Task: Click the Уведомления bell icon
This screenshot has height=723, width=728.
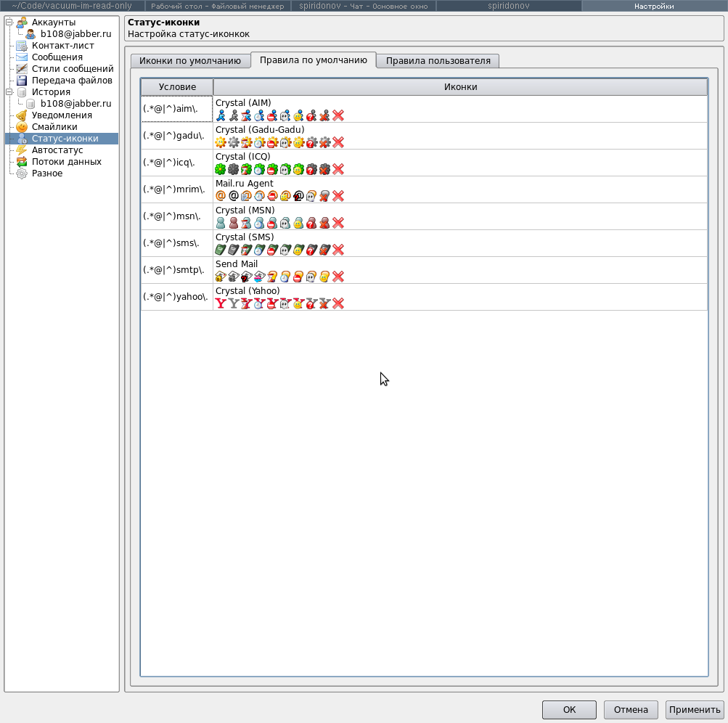Action: [22, 115]
